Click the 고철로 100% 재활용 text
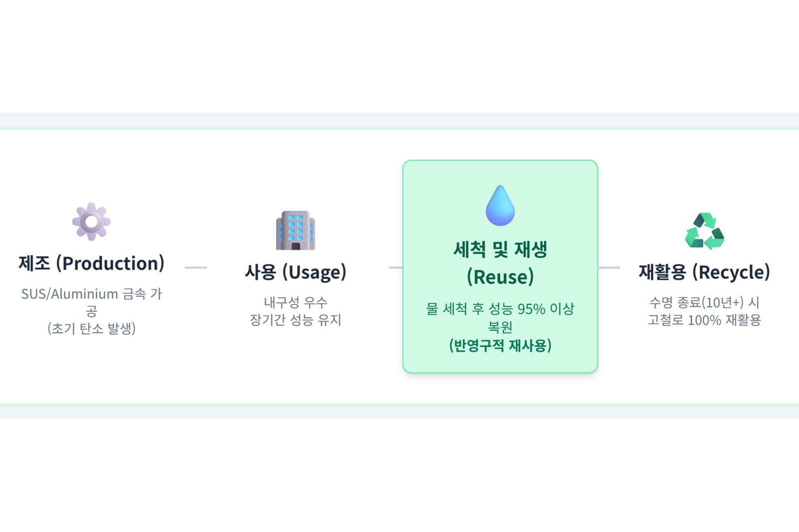 coord(704,320)
